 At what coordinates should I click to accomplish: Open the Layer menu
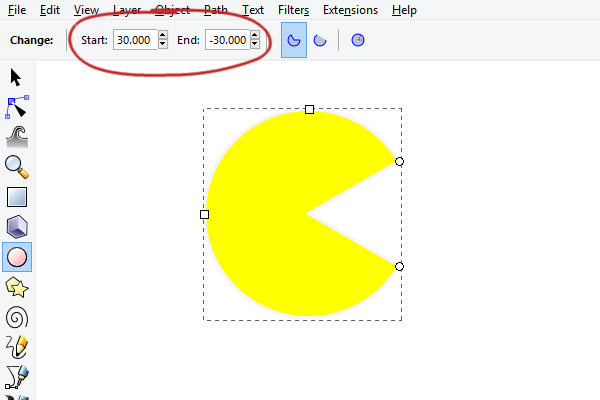[127, 10]
